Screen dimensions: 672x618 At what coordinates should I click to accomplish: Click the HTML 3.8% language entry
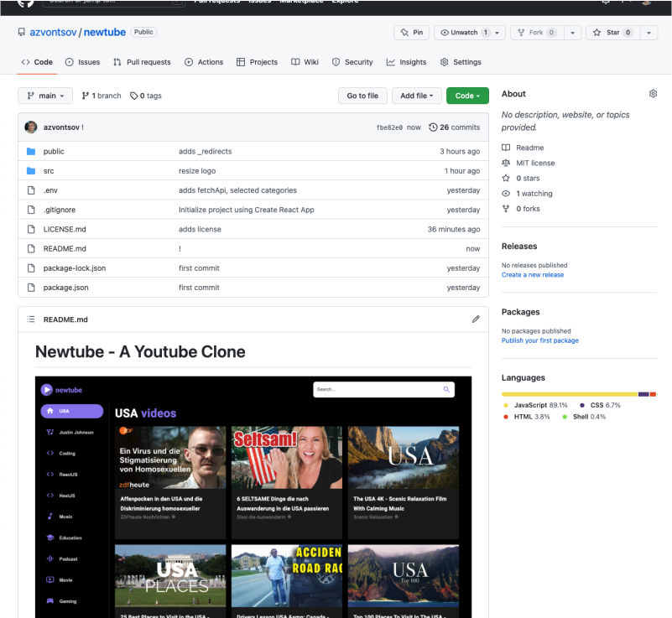tap(527, 417)
